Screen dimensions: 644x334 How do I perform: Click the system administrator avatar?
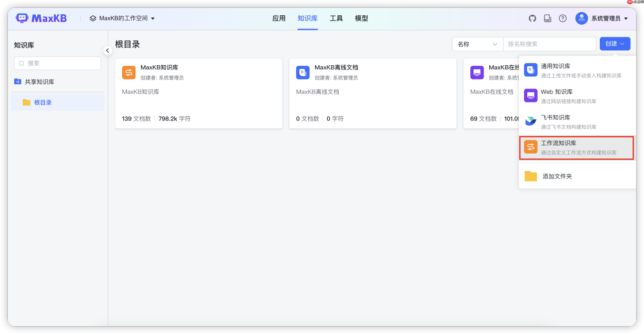pyautogui.click(x=581, y=18)
